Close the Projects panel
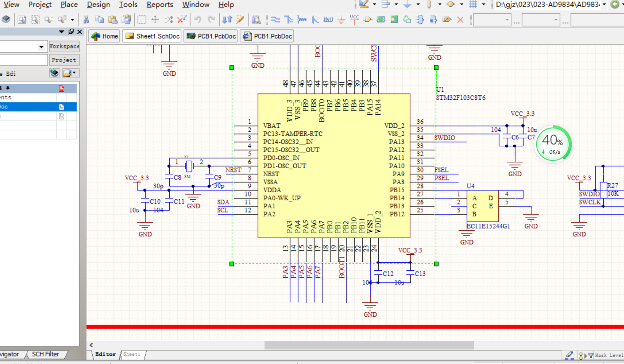 pos(80,32)
